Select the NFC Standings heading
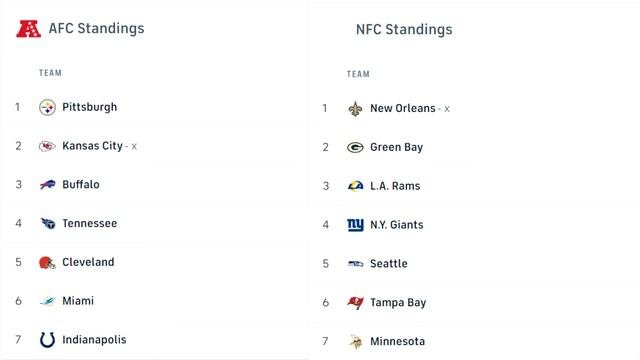Viewport: 640px width, 360px height. pos(404,29)
